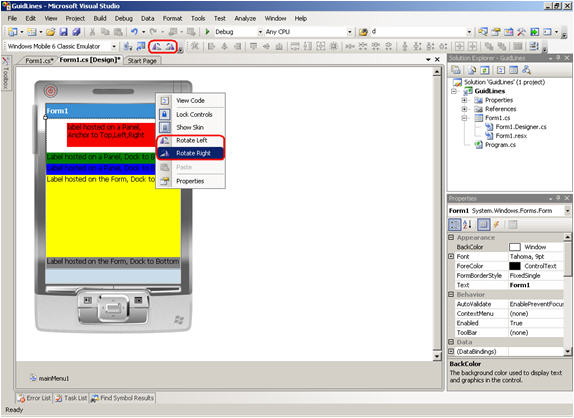Image resolution: width=574 pixels, height=418 pixels.
Task: Open the Error List tab
Action: point(34,398)
